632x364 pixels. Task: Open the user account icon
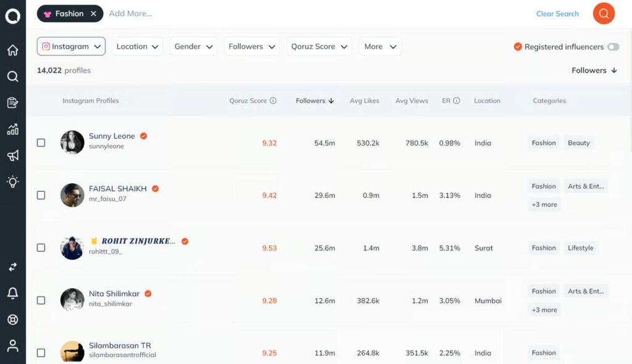12,346
